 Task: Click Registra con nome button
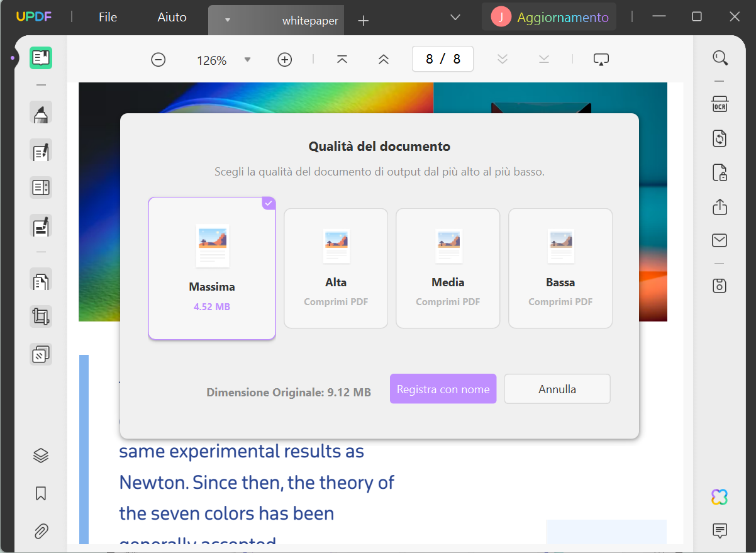pyautogui.click(x=443, y=389)
